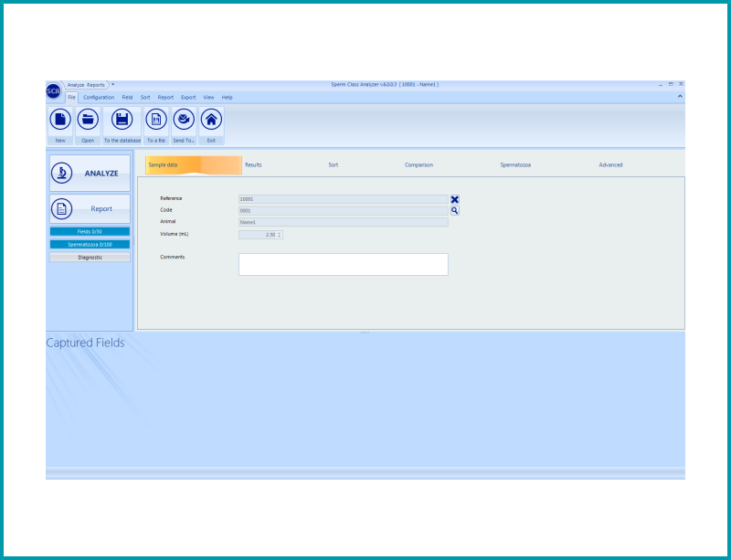Viewport: 731px width, 560px height.
Task: Search Code with magnifier icon
Action: 454,211
